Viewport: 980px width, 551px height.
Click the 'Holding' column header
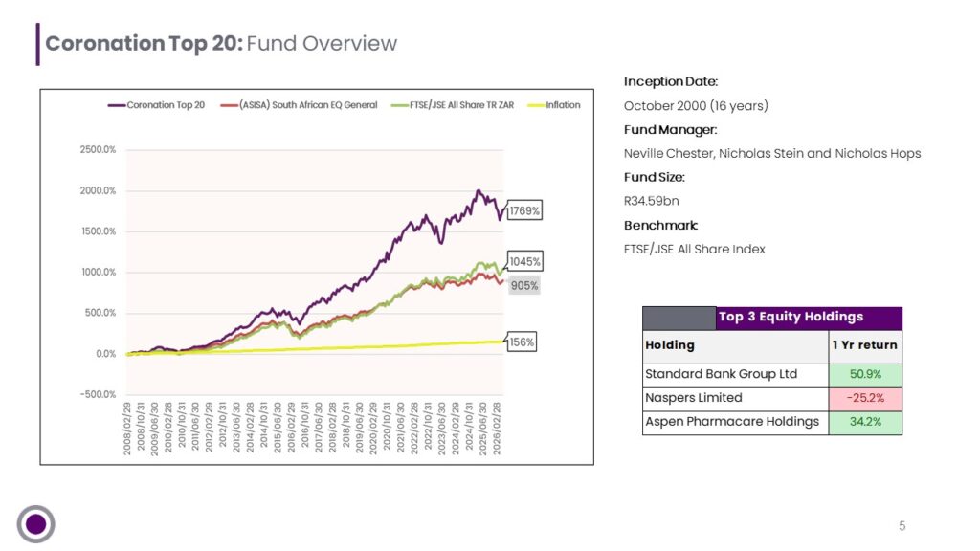pyautogui.click(x=735, y=346)
